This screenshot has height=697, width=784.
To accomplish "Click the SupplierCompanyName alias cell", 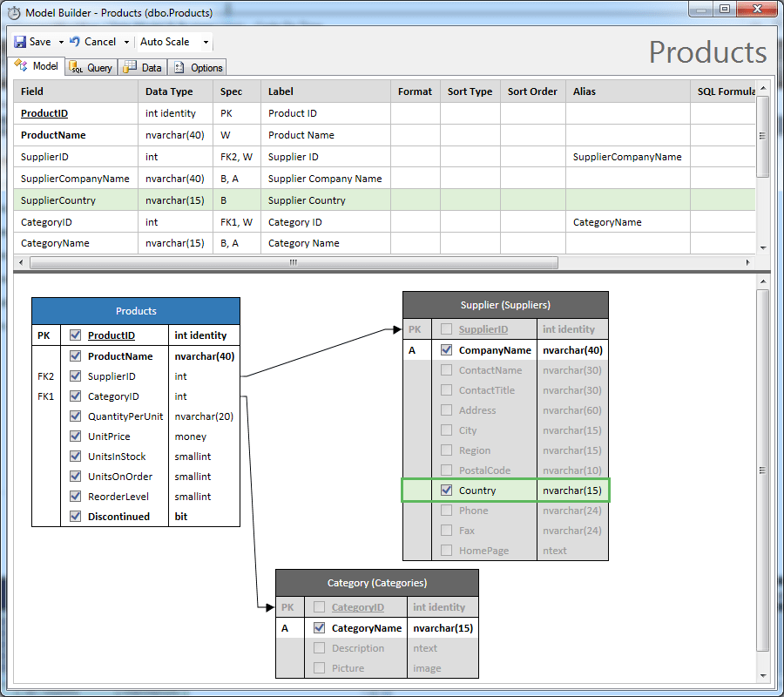I will 627,157.
